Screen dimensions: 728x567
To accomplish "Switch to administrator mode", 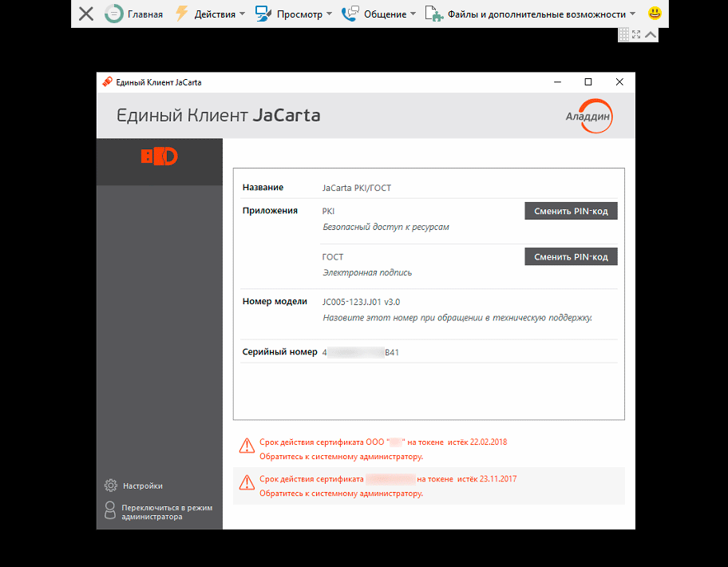I will tap(167, 512).
